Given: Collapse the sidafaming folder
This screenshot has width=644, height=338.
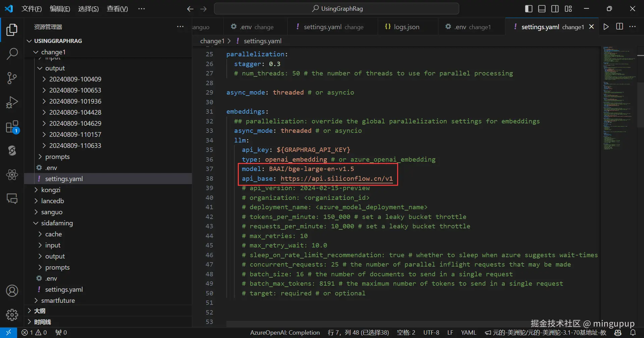Looking at the screenshot, I should click(x=57, y=223).
